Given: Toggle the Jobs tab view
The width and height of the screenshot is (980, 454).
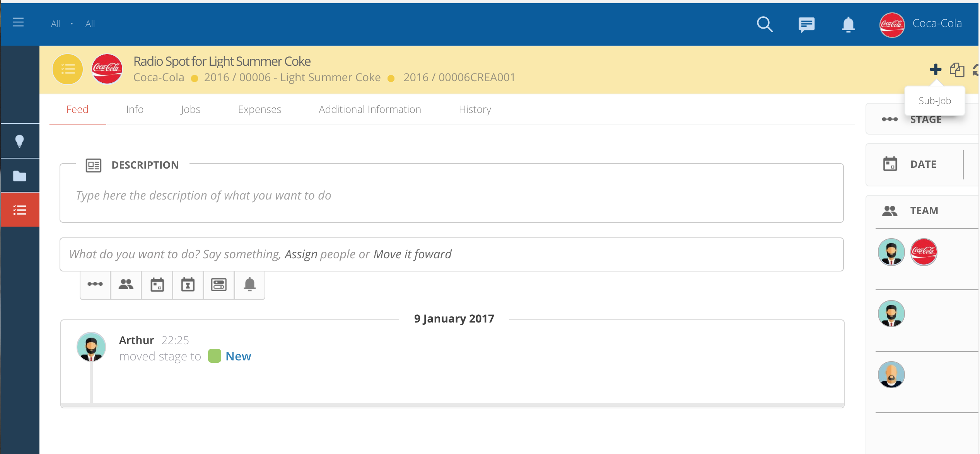Looking at the screenshot, I should coord(190,109).
